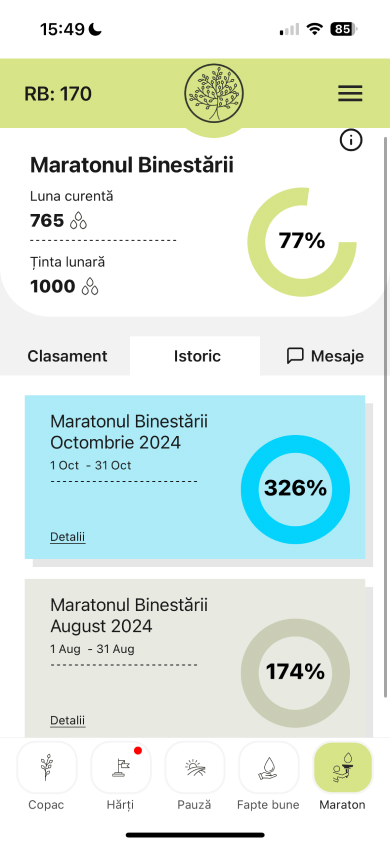
Task: Go to the Copac tab
Action: 46,776
